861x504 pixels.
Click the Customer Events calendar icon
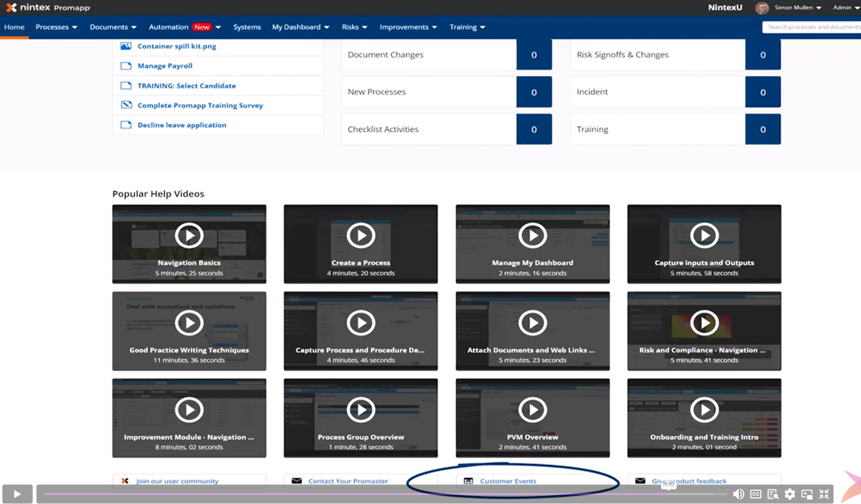[x=468, y=481]
